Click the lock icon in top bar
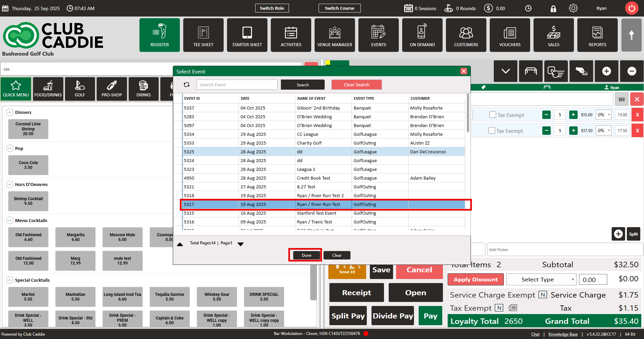 tap(553, 9)
